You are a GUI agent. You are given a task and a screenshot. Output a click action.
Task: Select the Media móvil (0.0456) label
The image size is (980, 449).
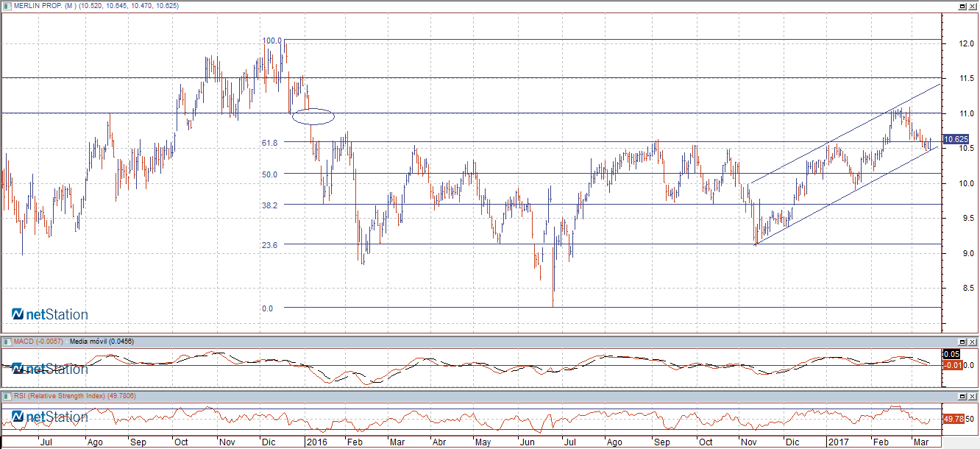click(x=102, y=342)
